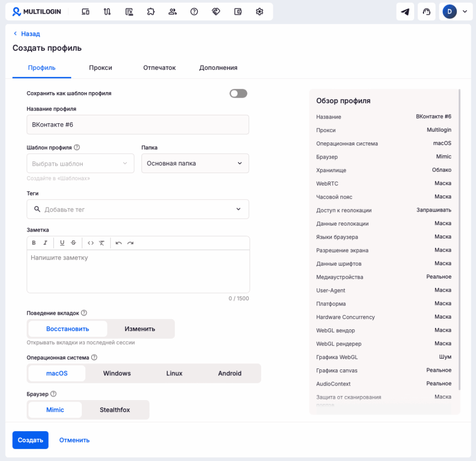Viewport: 476px width, 461px height.
Task: Select Linux operating system
Action: point(174,374)
